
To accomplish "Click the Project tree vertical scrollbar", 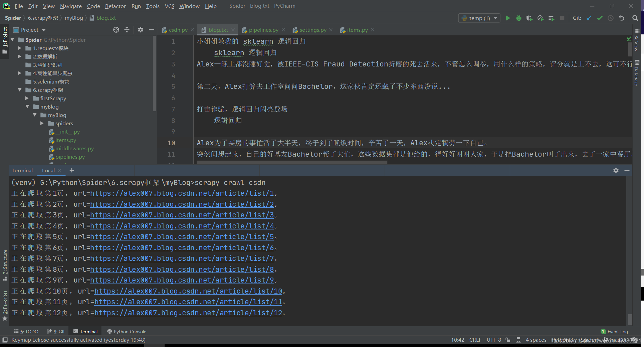I will coord(154,73).
